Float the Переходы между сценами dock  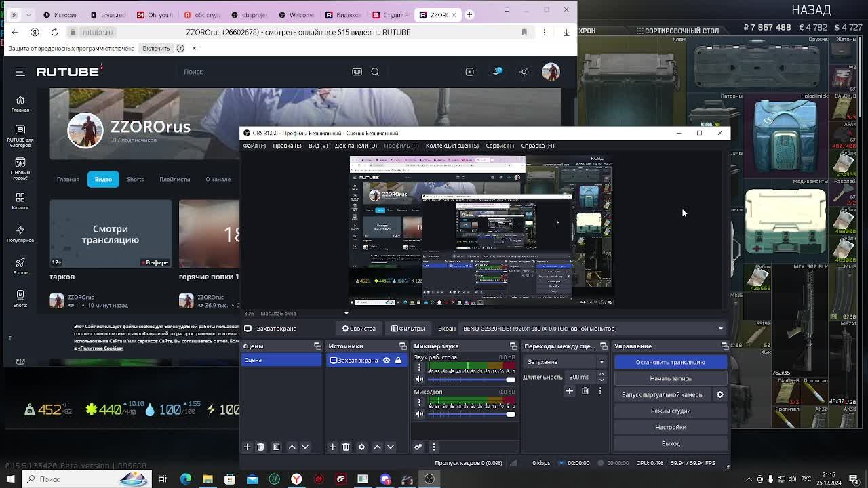point(604,346)
